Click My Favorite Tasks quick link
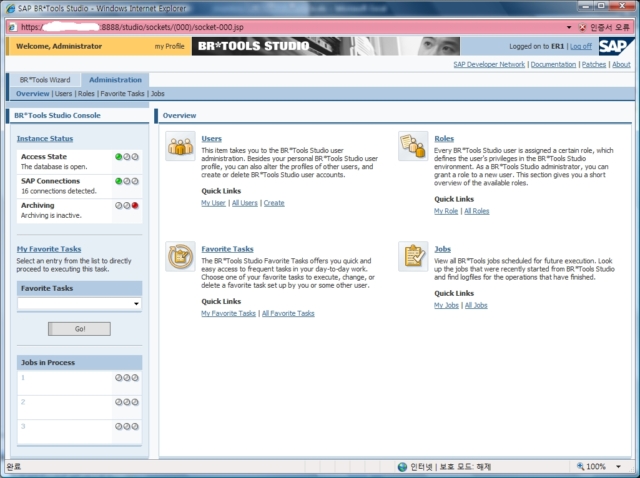The image size is (640, 478). click(228, 313)
